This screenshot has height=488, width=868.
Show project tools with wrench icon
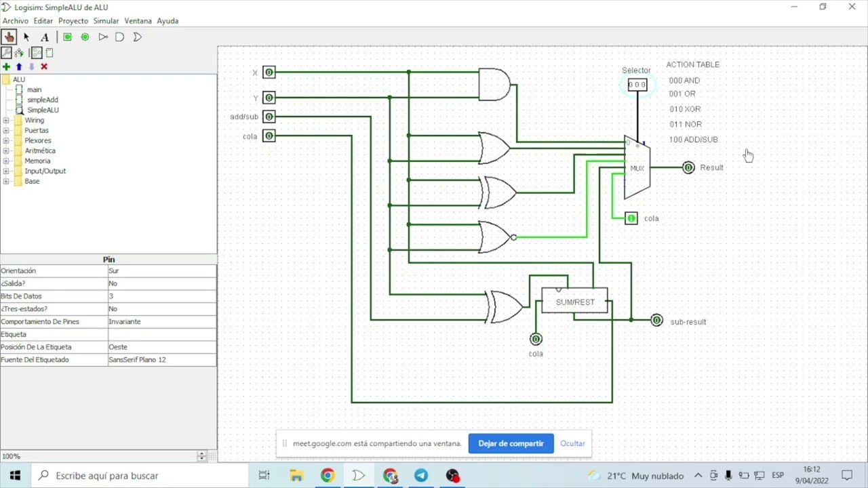[x=6, y=53]
